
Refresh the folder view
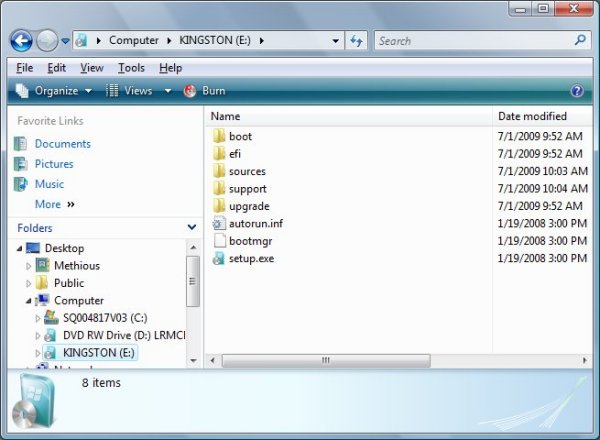pyautogui.click(x=356, y=41)
